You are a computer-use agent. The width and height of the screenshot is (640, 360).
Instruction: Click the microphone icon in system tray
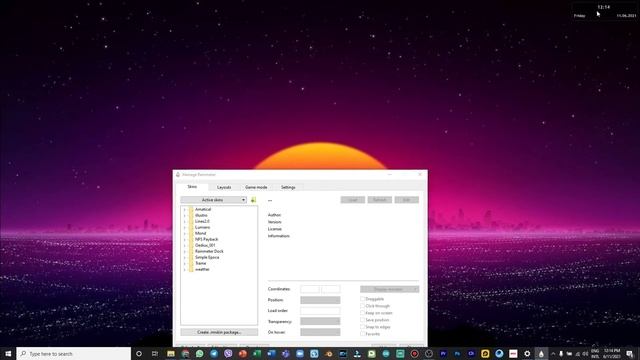pos(561,353)
